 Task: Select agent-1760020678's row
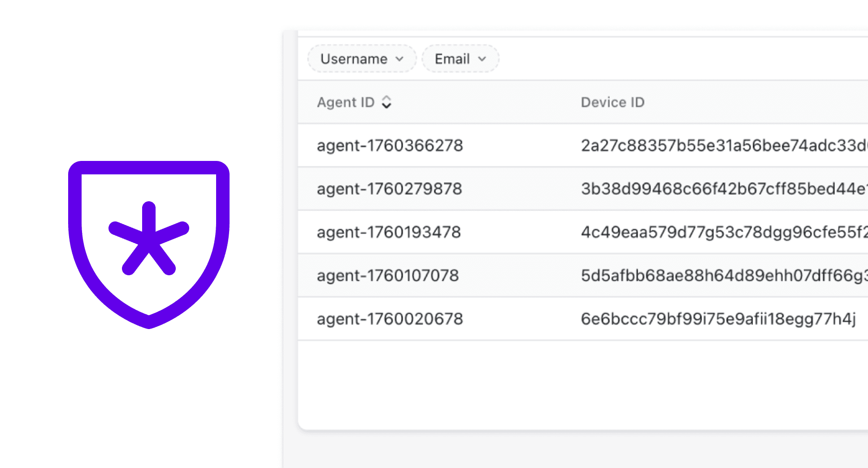390,319
